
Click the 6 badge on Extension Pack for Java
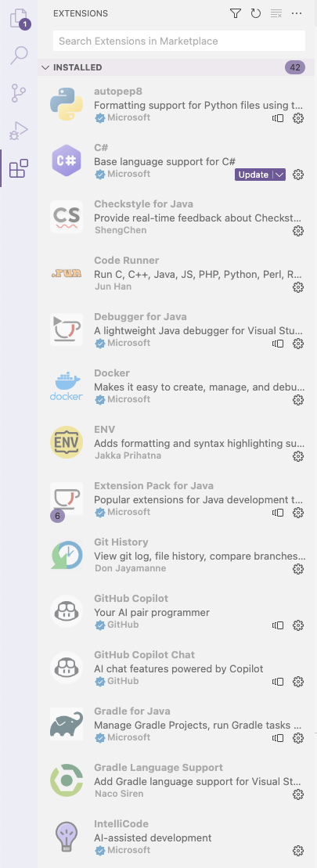click(57, 516)
